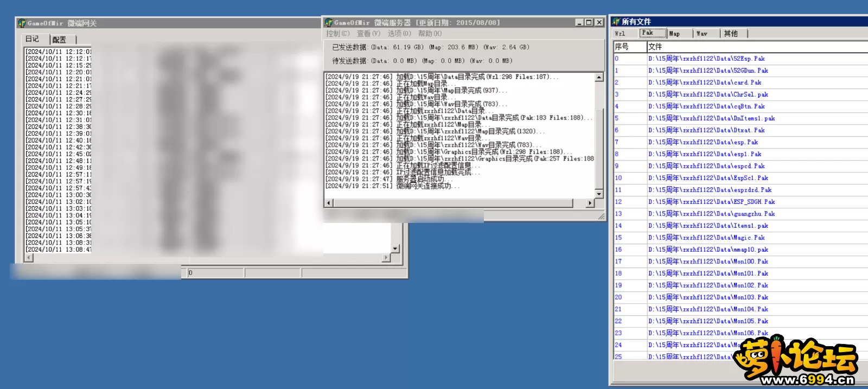Screen dimensions: 868x389
Task: Click server log line 服务器启动成功
Action: click(x=388, y=179)
